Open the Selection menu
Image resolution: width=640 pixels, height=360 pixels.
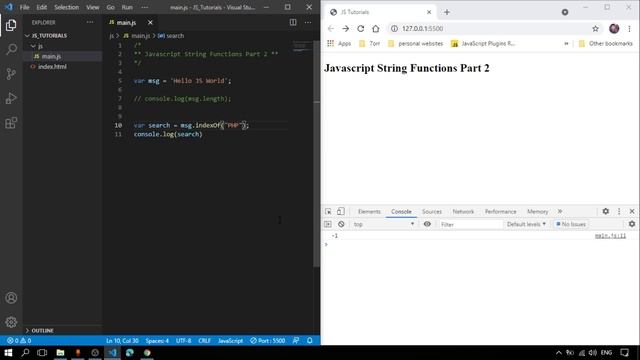point(67,7)
